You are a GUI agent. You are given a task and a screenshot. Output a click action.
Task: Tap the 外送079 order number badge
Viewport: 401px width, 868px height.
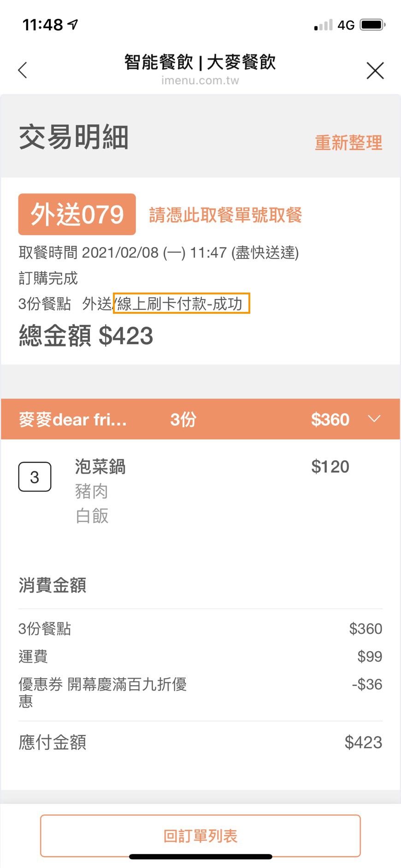click(77, 215)
